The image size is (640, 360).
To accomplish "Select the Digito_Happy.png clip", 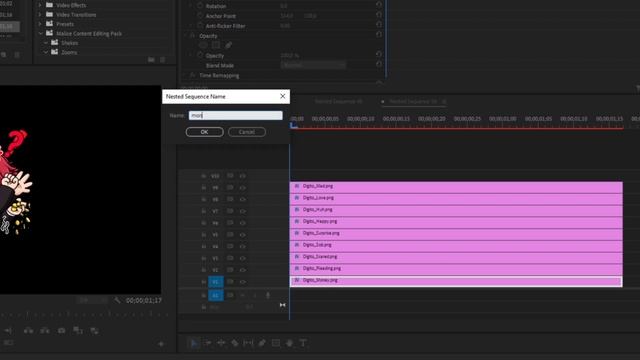I will [x=456, y=222].
